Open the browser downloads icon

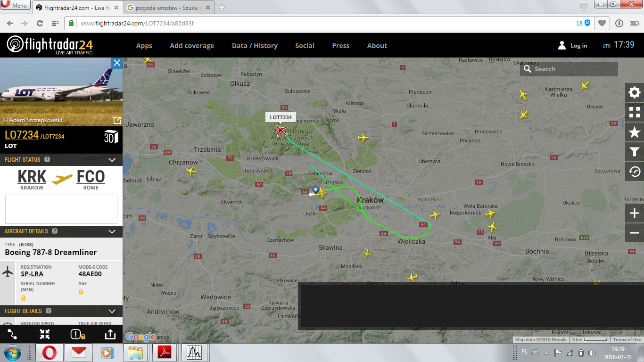click(x=619, y=23)
